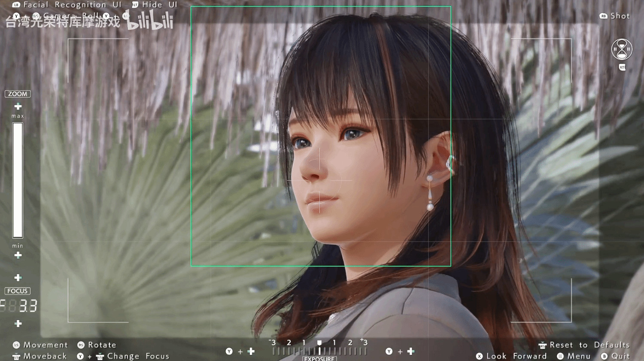644x361 pixels.
Task: Click the vertical zoom level bar
Action: pos(18,180)
